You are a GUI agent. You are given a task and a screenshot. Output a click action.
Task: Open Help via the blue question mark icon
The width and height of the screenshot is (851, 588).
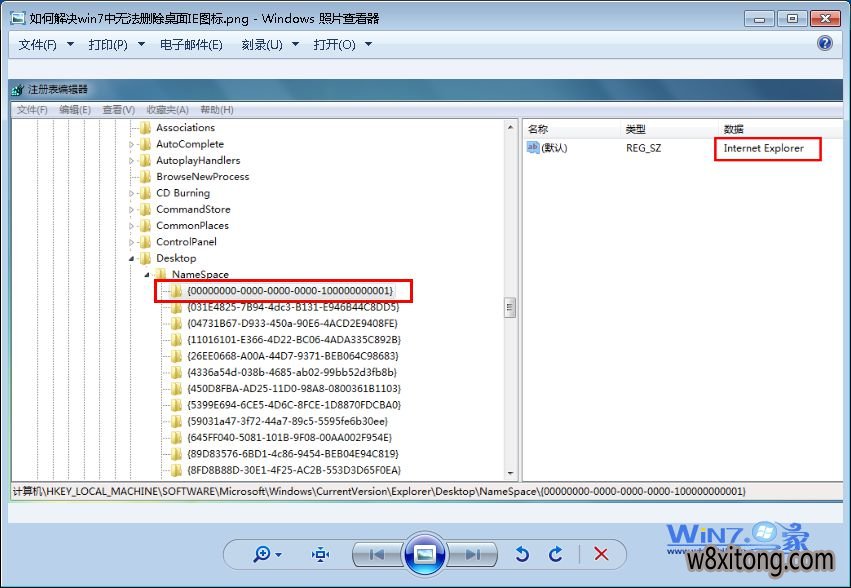coord(823,42)
